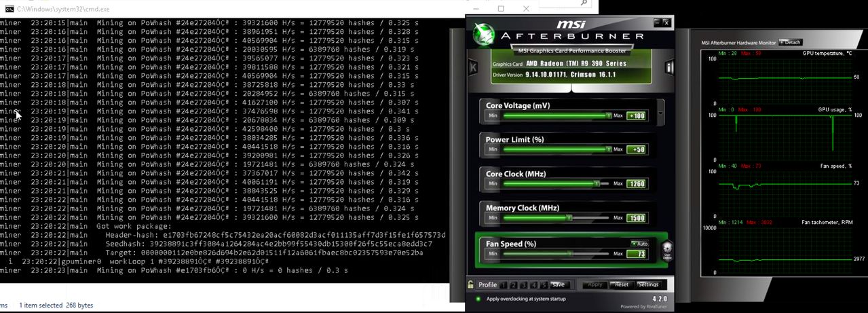Click the lock icon beside Profile
868x313 pixels.
pyautogui.click(x=471, y=284)
